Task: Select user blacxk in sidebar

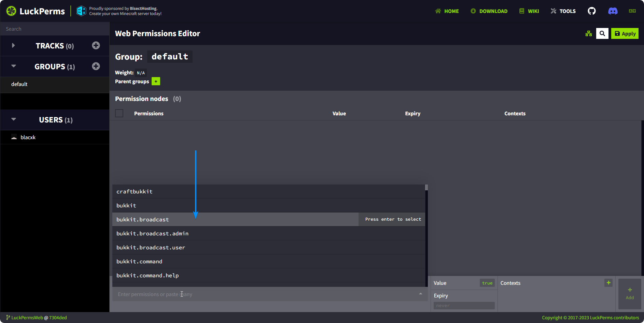Action: (55, 137)
